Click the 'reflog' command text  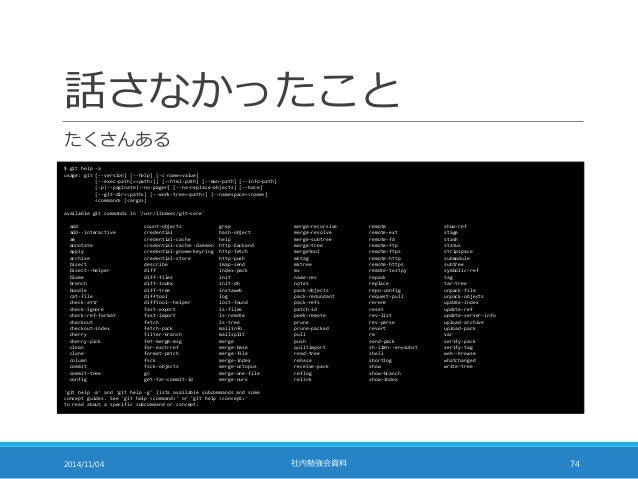(303, 374)
